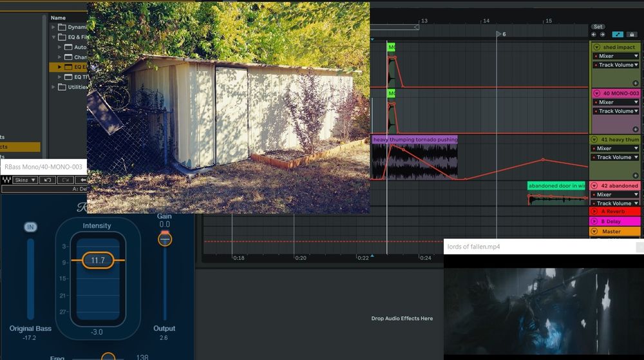644x360 pixels.
Task: Unfold the A Reverb return track
Action: click(x=594, y=211)
